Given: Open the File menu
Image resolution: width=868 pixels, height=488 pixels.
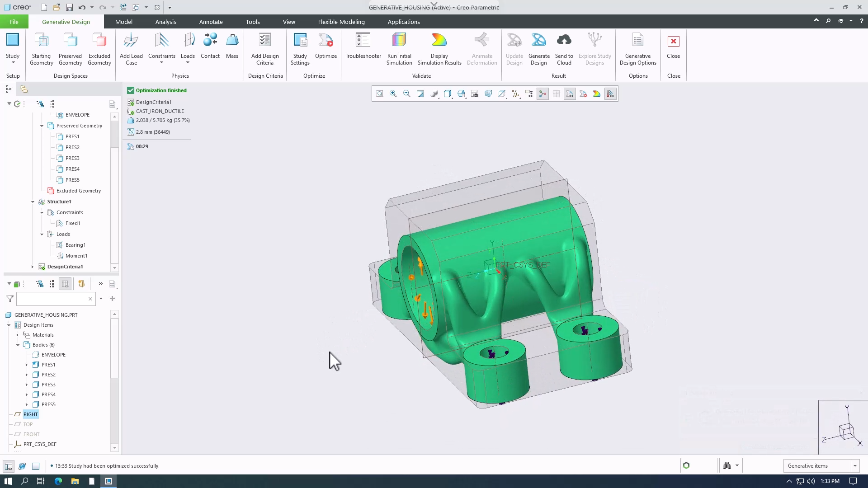Looking at the screenshot, I should [x=14, y=22].
